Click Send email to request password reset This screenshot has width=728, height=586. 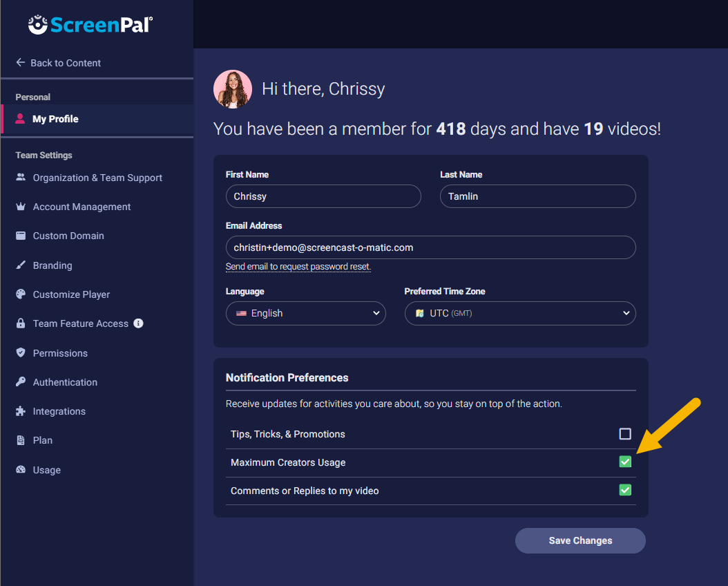[x=298, y=267]
